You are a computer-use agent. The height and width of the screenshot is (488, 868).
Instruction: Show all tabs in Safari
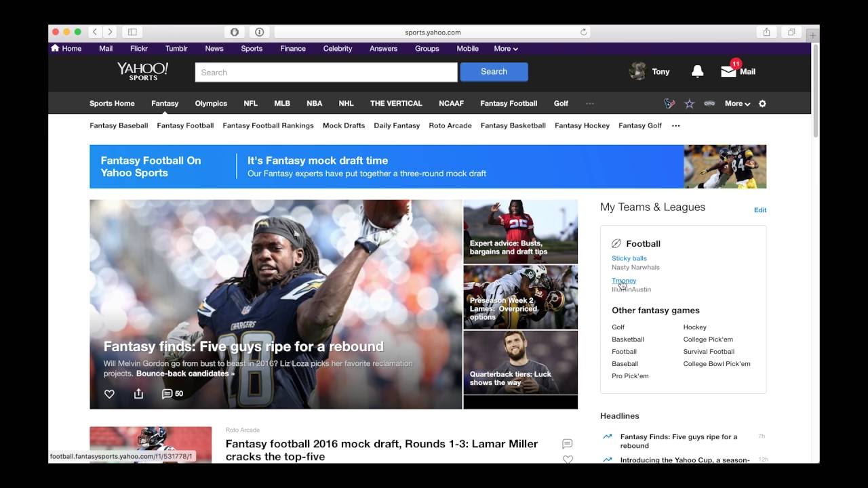tap(791, 32)
